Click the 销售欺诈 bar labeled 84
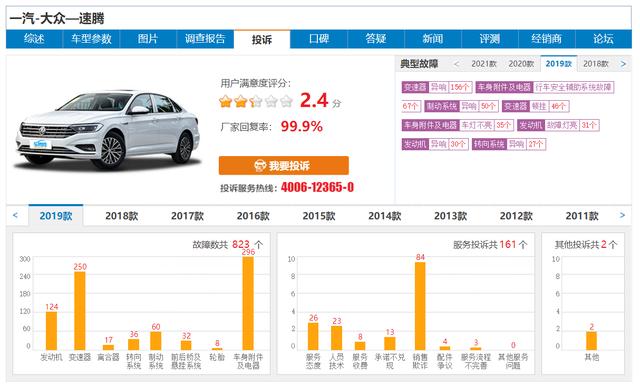Image resolution: width=640 pixels, height=386 pixels. (420, 306)
